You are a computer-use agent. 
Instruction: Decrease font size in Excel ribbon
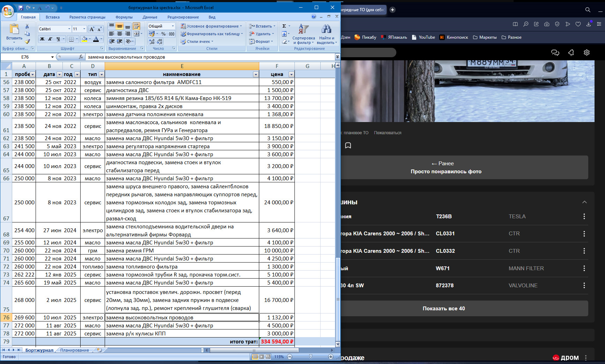(x=99, y=29)
